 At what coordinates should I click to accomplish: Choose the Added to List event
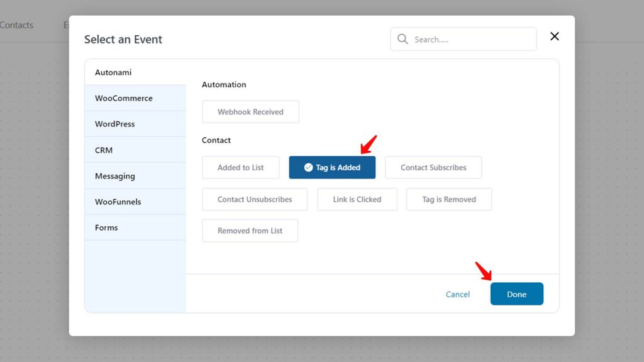click(241, 167)
